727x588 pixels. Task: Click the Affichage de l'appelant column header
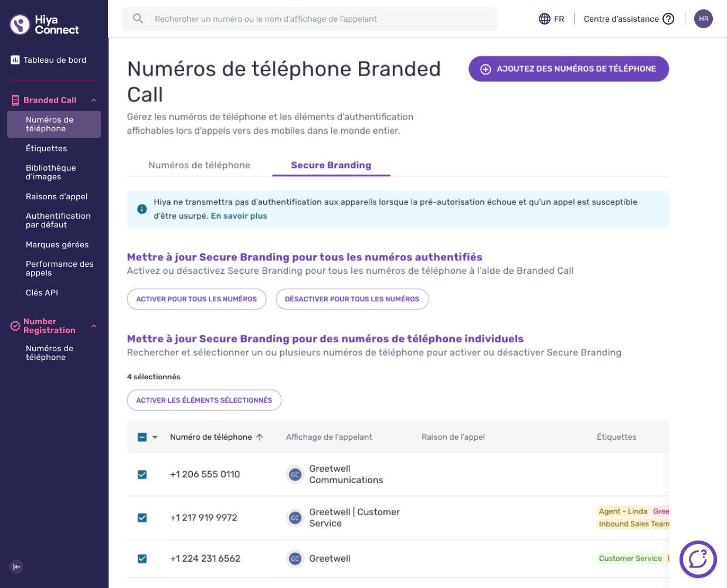coord(329,437)
